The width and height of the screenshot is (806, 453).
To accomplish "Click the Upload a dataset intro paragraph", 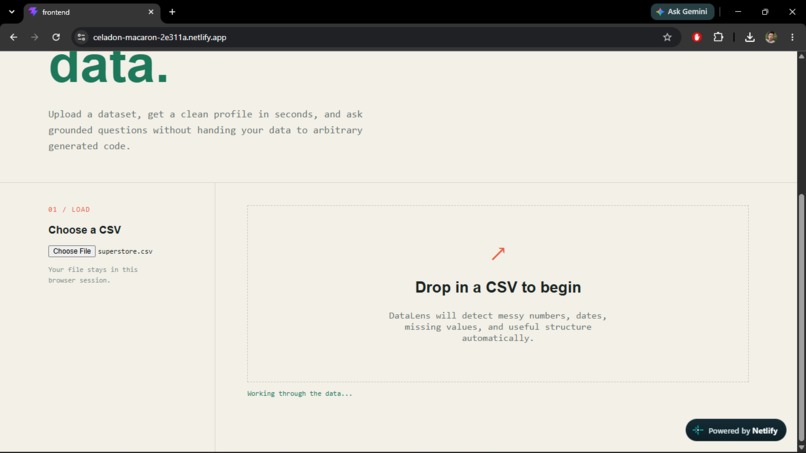I will point(206,130).
